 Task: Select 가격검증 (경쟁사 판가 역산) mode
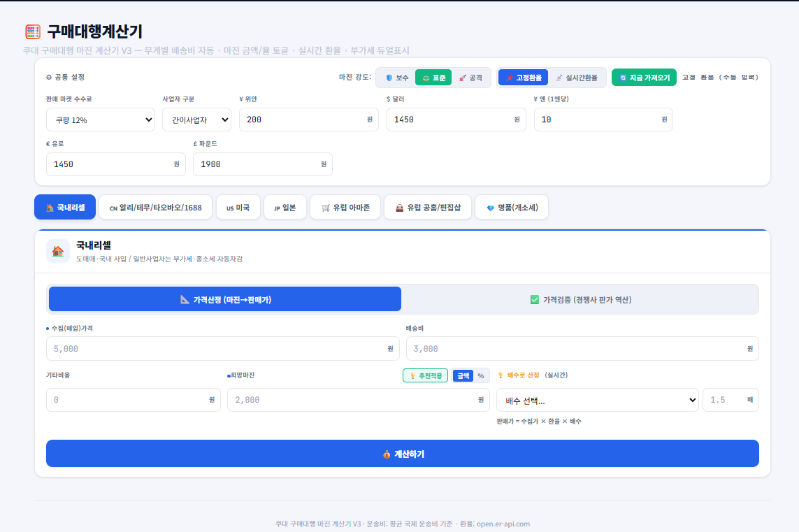(580, 299)
